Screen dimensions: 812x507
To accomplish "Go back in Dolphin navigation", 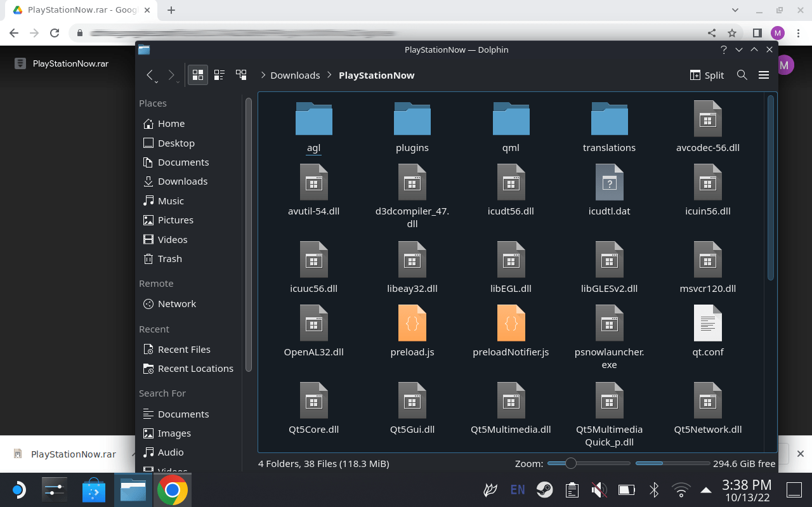I will click(150, 75).
